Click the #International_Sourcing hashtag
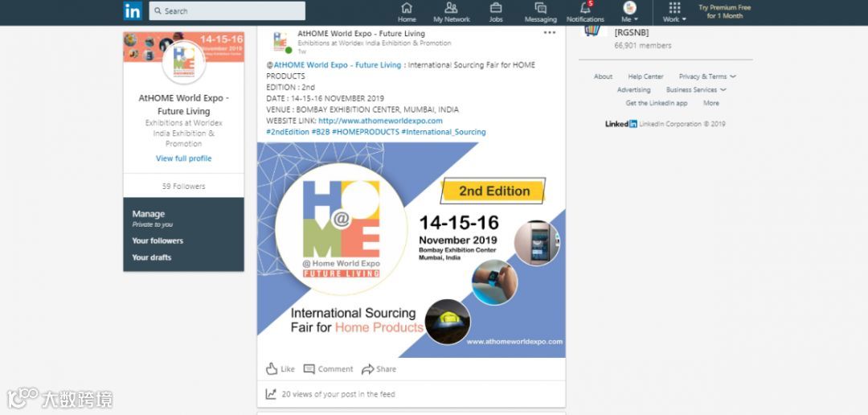Image resolution: width=868 pixels, height=415 pixels. point(444,132)
